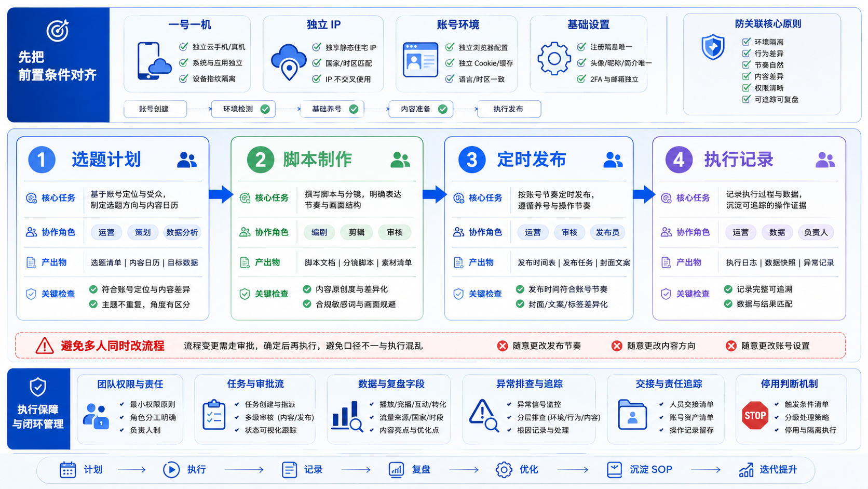Click the number 2 circle of 脚本制作

pyautogui.click(x=260, y=160)
